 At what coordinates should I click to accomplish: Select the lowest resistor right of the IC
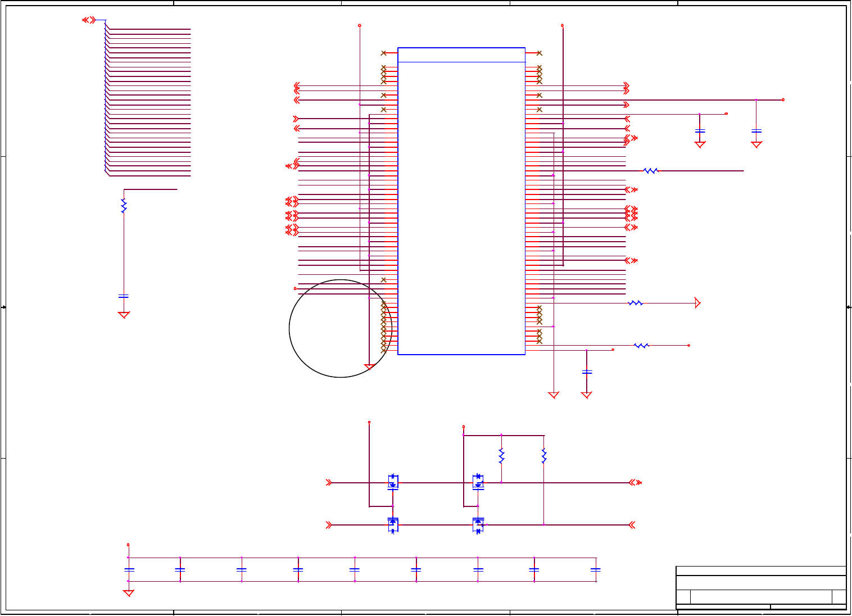641,346
